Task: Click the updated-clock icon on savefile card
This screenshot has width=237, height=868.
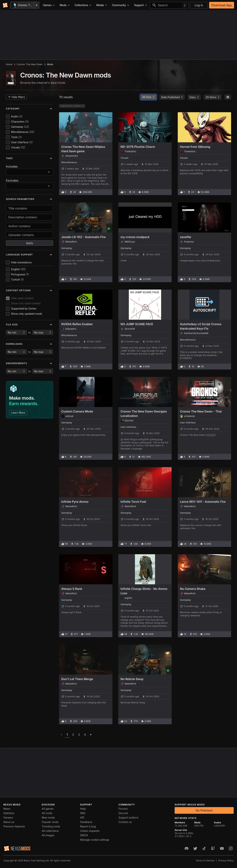Action: (x=181, y=254)
